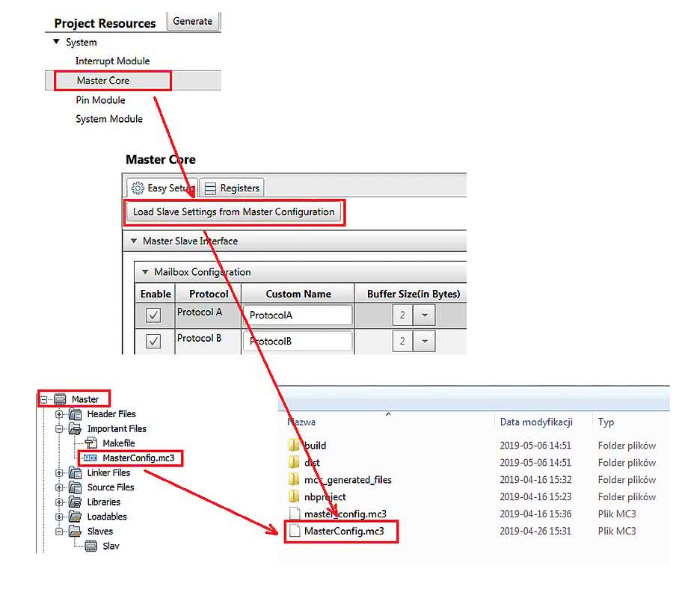
Task: Collapse the Master Slave Interface section
Action: [x=134, y=241]
